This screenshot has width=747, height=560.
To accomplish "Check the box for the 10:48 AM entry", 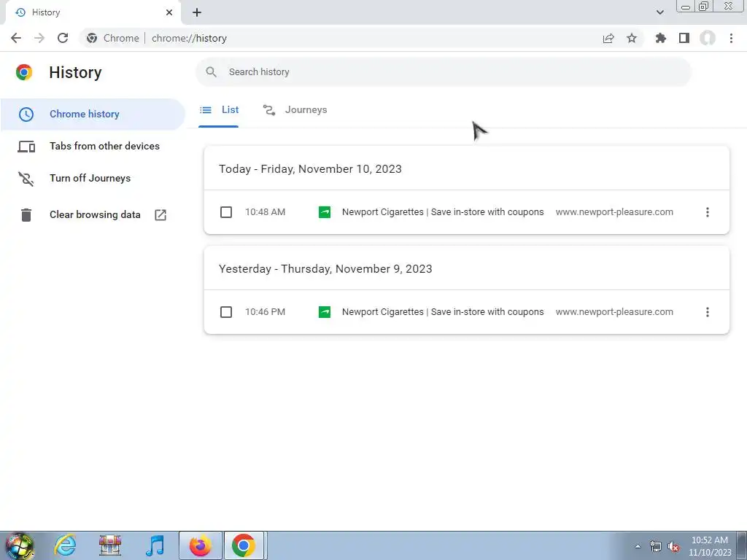I will click(226, 212).
